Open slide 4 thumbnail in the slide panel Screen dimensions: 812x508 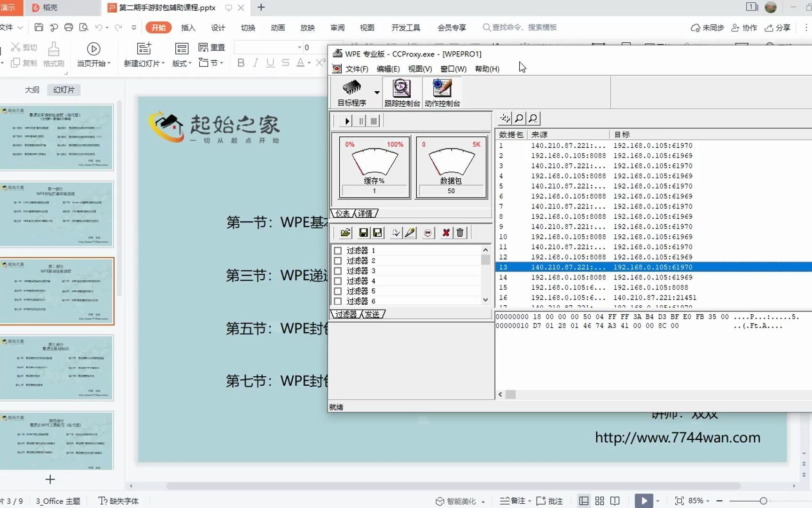[x=57, y=368]
